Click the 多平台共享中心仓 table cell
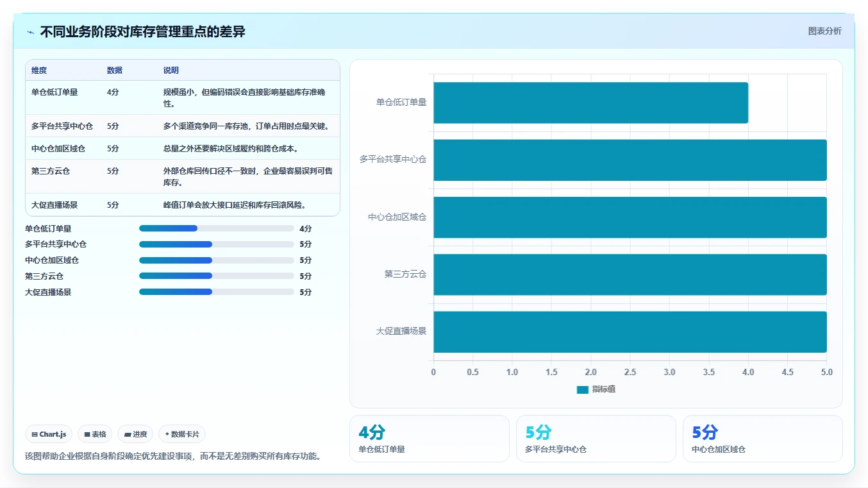868x488 pixels. pos(62,126)
